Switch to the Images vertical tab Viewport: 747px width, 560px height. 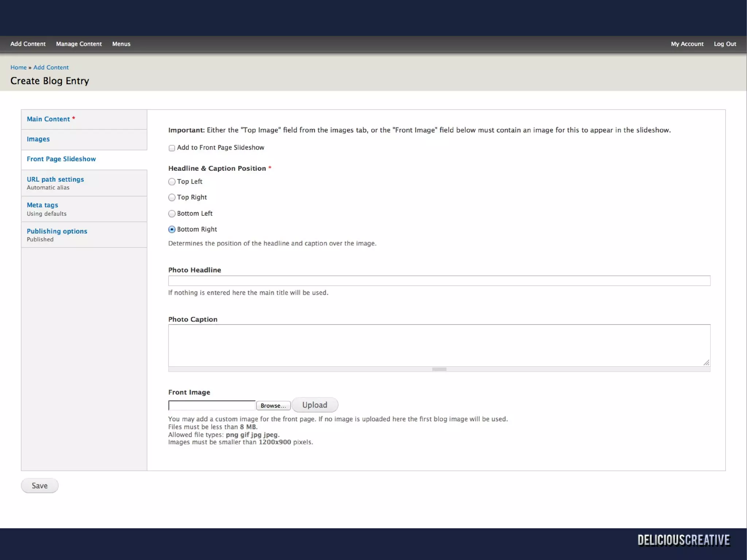point(38,139)
